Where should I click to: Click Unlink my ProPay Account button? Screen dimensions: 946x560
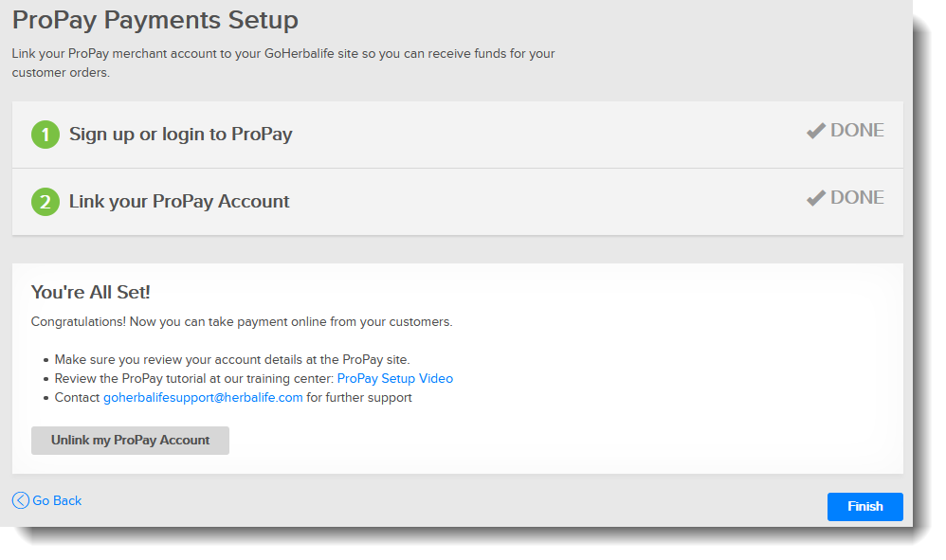coord(130,441)
